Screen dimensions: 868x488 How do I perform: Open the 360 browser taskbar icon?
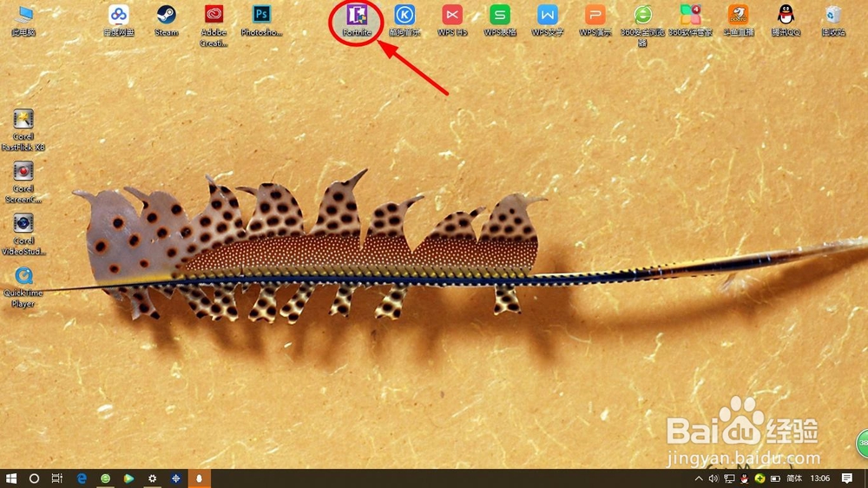point(105,478)
